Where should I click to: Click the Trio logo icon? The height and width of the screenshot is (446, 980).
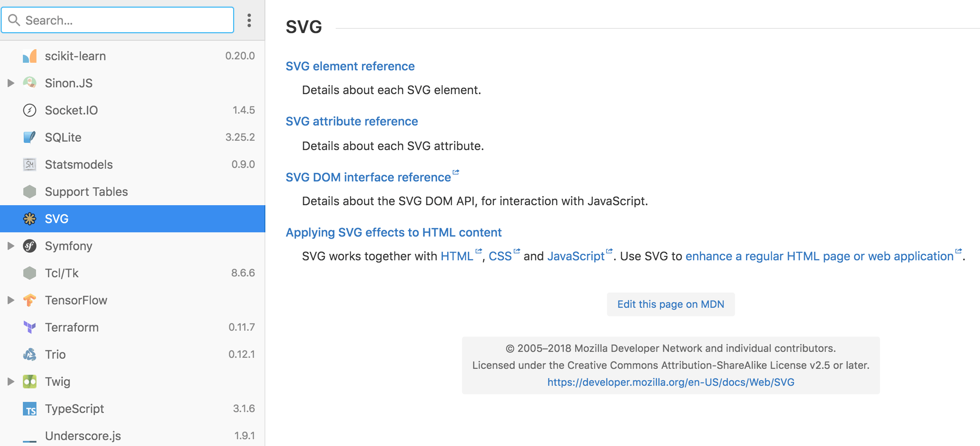(x=30, y=354)
